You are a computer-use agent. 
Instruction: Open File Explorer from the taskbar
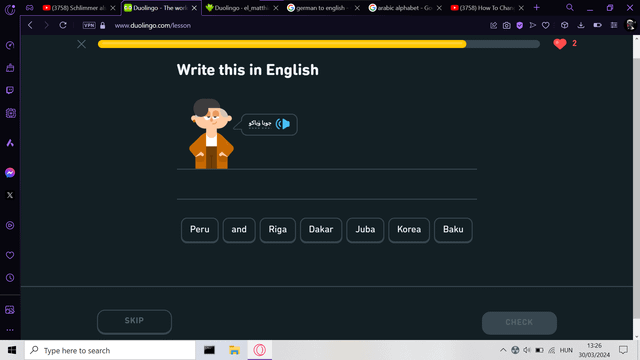(x=234, y=350)
